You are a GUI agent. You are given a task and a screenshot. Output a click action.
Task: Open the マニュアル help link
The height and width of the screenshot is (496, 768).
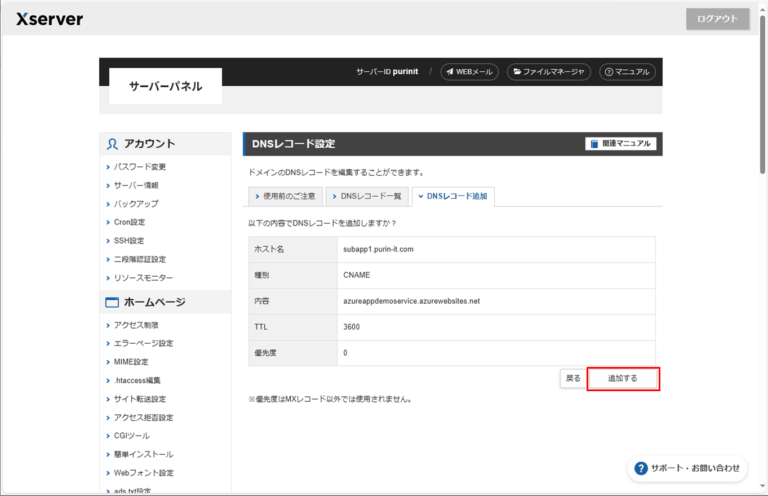627,72
